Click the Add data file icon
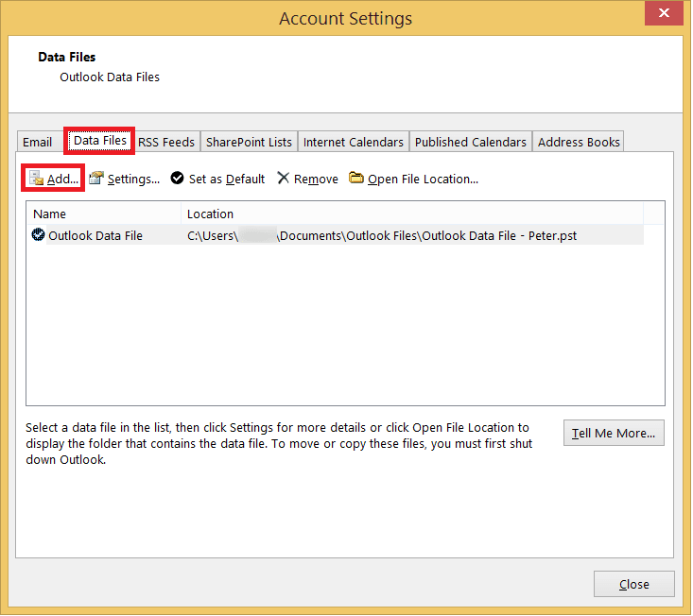693x616 pixels. pos(36,179)
